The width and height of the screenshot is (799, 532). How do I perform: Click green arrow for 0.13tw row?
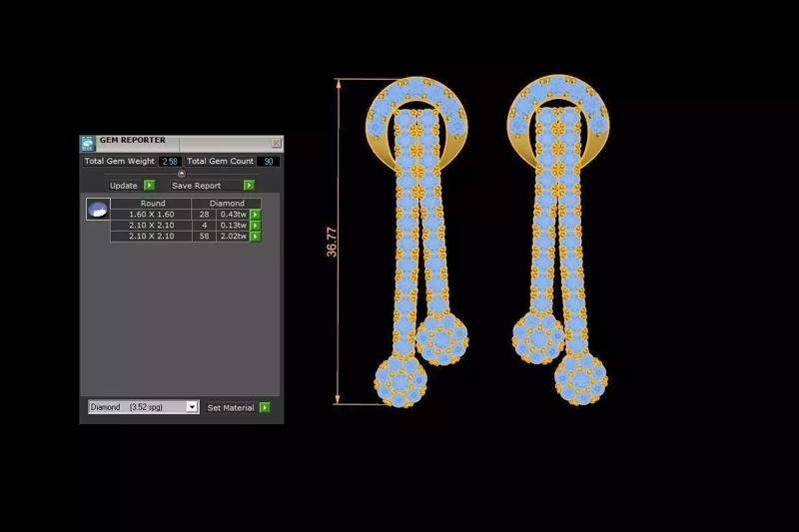coord(256,226)
